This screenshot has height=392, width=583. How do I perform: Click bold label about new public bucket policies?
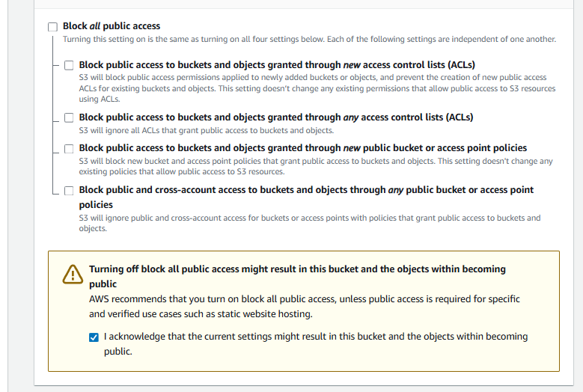pos(302,148)
